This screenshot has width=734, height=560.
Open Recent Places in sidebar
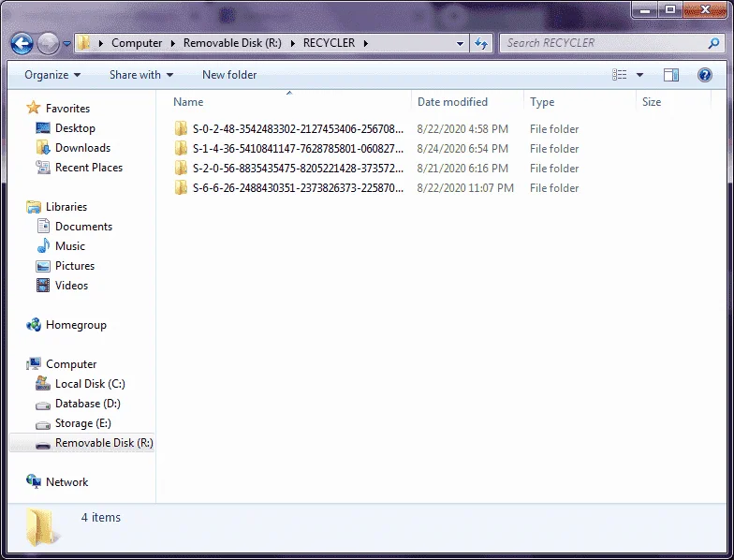[x=89, y=167]
